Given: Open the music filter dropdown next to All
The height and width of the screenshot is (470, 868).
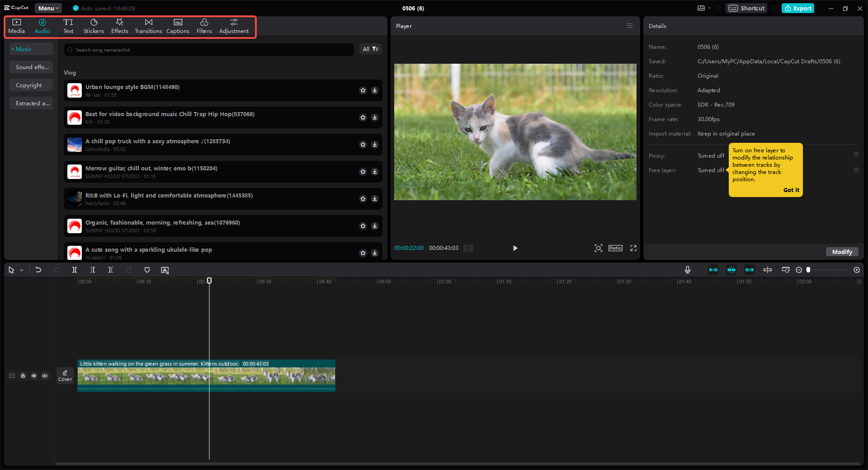Looking at the screenshot, I should click(375, 49).
